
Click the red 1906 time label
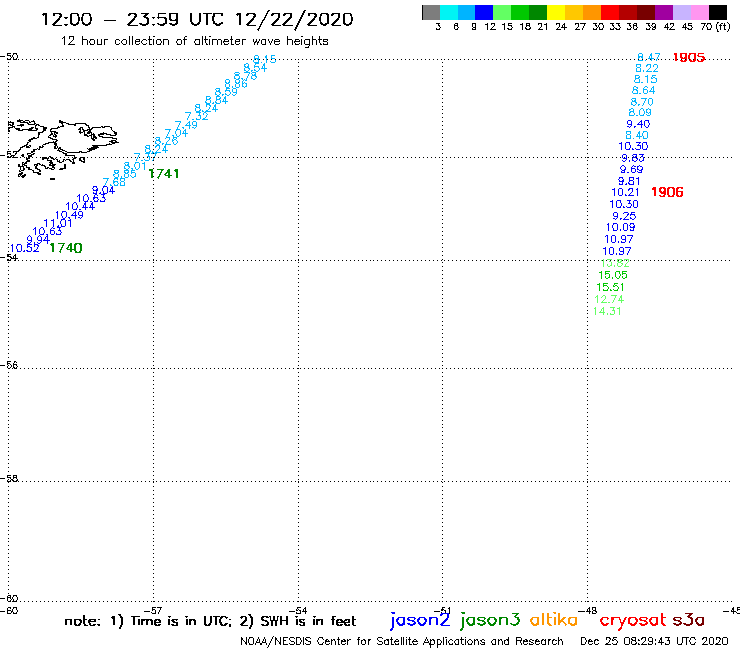tap(667, 192)
